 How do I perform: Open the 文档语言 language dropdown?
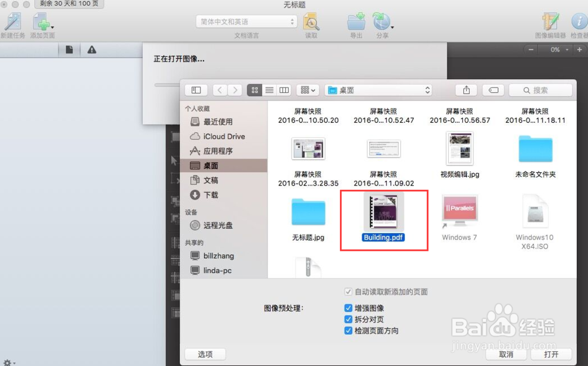(246, 21)
